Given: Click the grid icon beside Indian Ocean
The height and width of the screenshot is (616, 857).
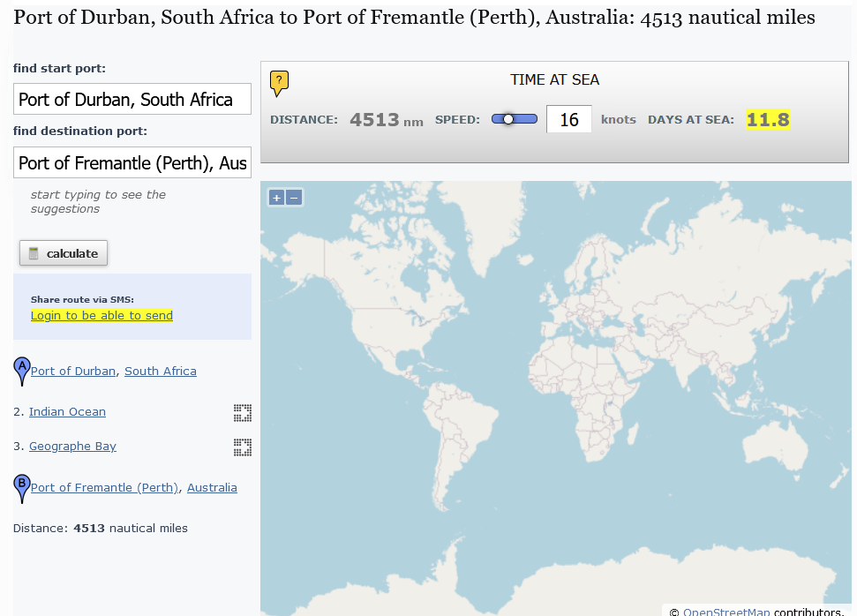Looking at the screenshot, I should pos(243,412).
